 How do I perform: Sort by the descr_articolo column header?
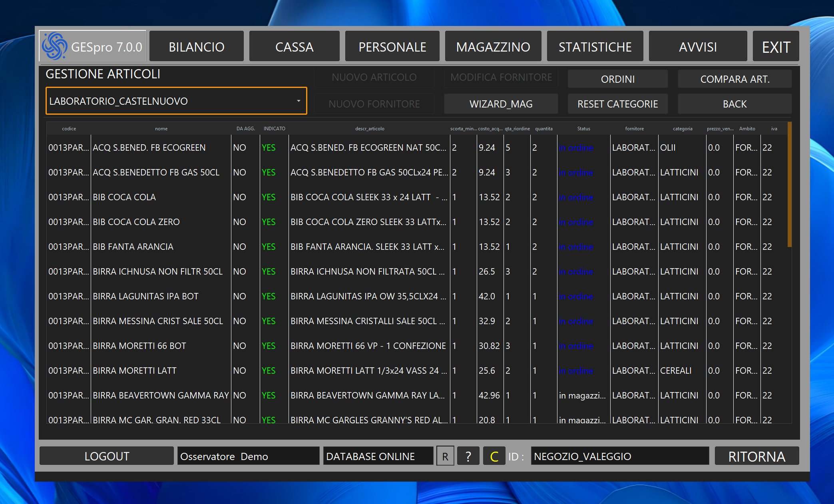[370, 129]
